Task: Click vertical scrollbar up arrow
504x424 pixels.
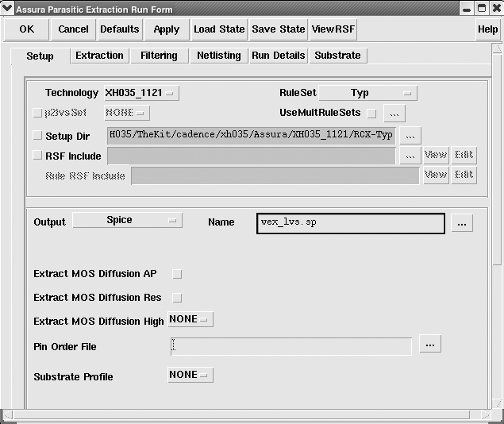Action: tap(497, 48)
